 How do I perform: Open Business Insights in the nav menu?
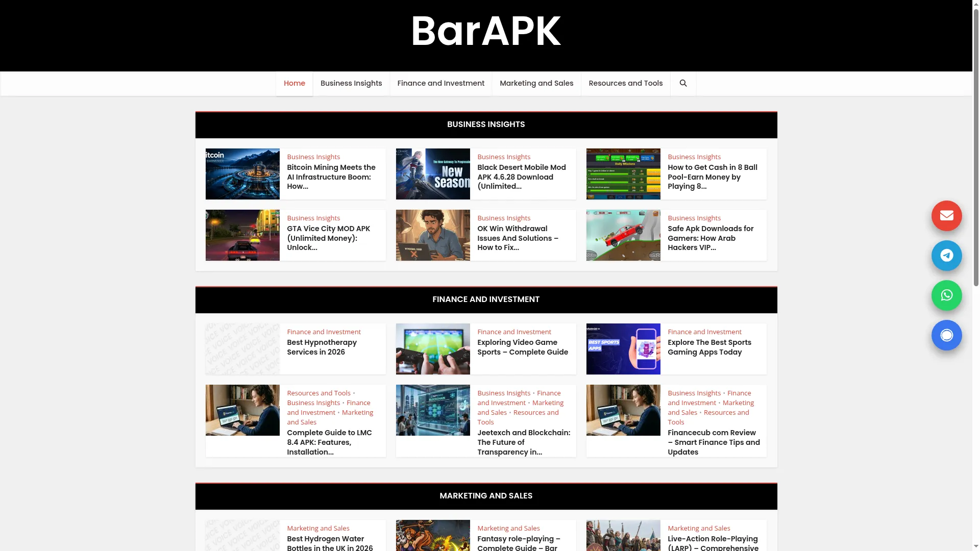coord(351,83)
